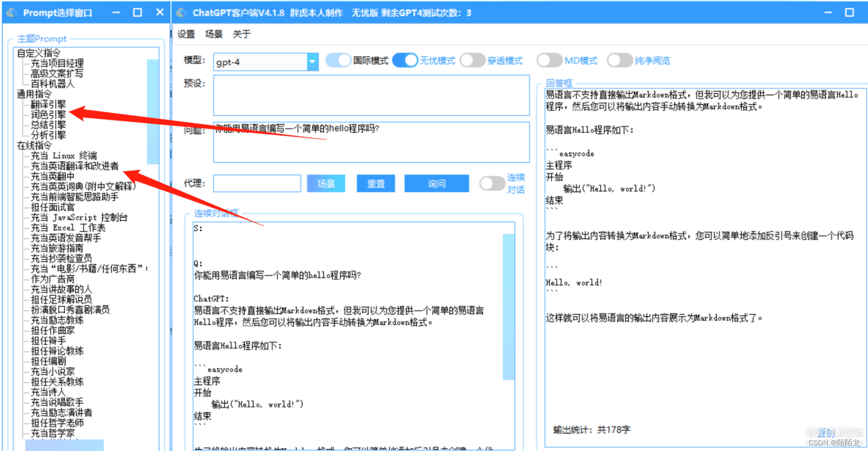Select 润色引擎 prompt
868x451 pixels.
point(48,114)
